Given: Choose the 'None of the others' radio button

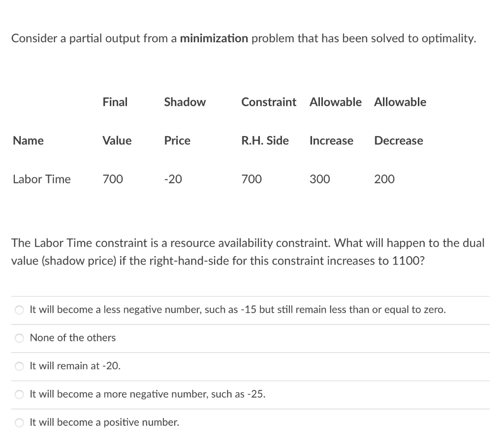Looking at the screenshot, I should (19, 338).
